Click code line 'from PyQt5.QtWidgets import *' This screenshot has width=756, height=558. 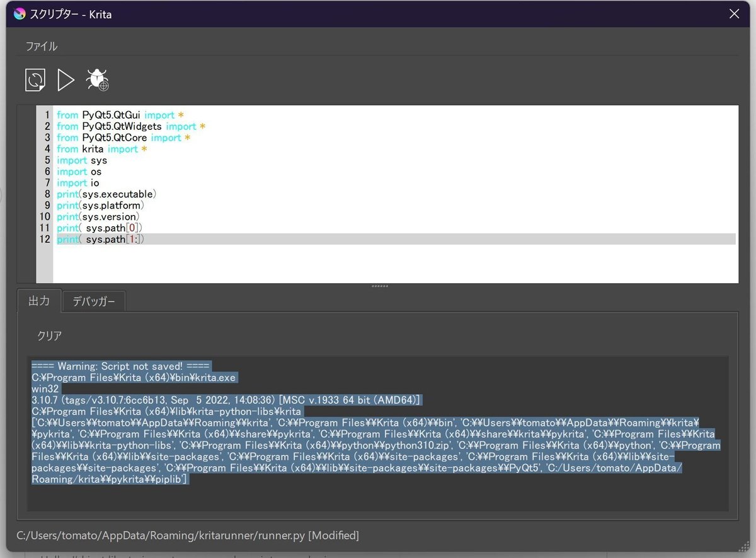[131, 126]
